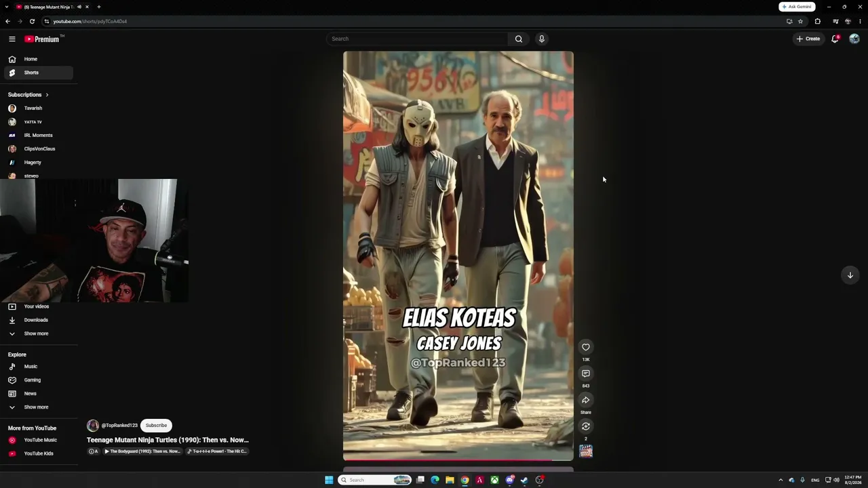Open the YouTube guide hamburger menu

tap(12, 39)
